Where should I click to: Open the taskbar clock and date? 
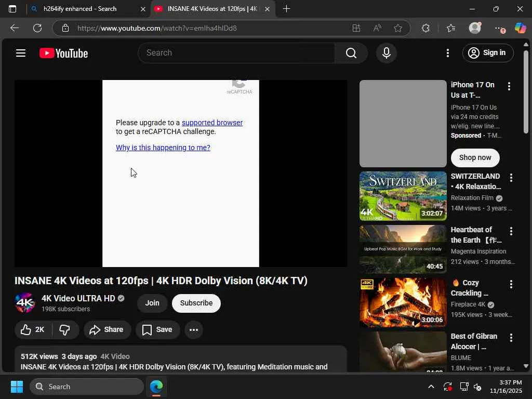pos(506,387)
